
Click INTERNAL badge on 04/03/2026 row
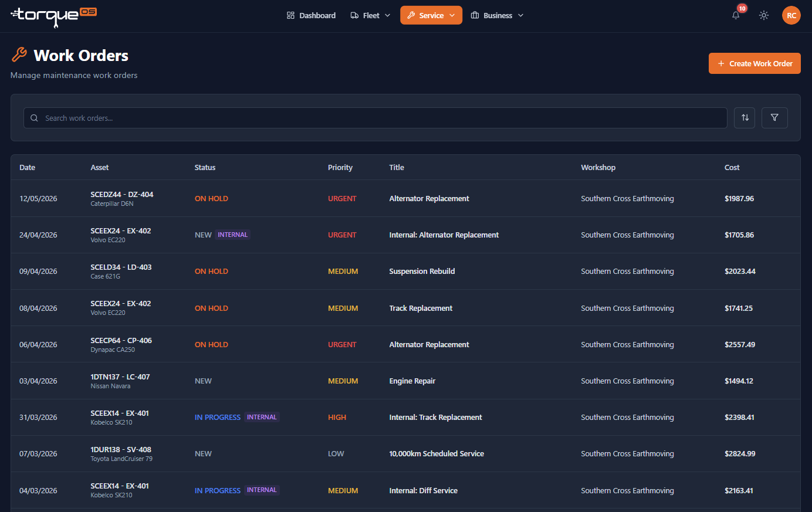[x=262, y=490]
